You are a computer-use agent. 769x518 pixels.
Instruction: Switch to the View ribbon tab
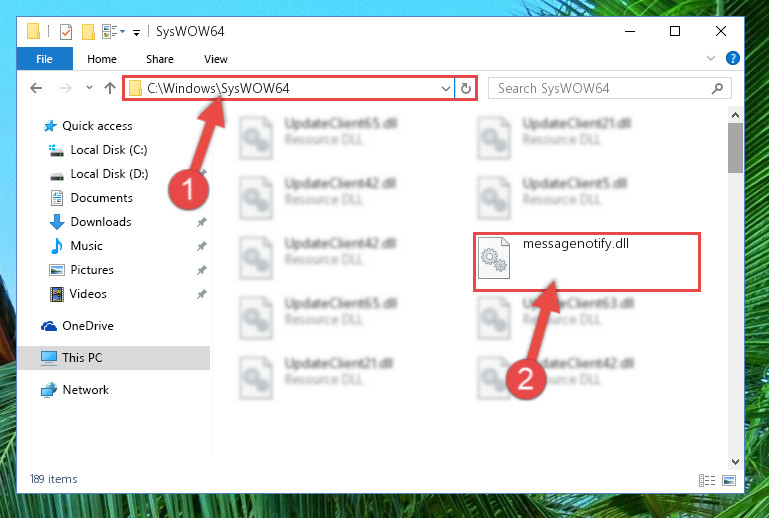click(216, 59)
